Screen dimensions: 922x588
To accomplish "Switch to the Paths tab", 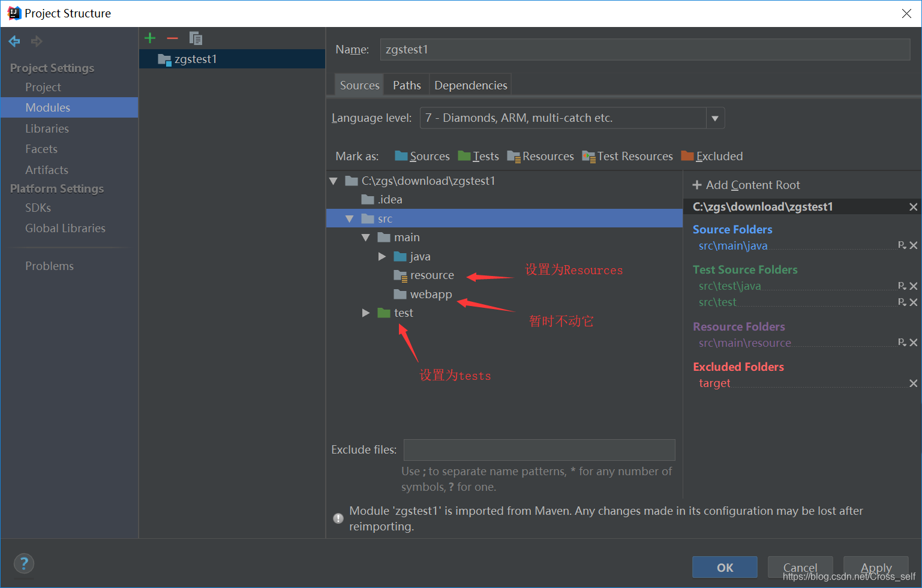I will point(407,85).
